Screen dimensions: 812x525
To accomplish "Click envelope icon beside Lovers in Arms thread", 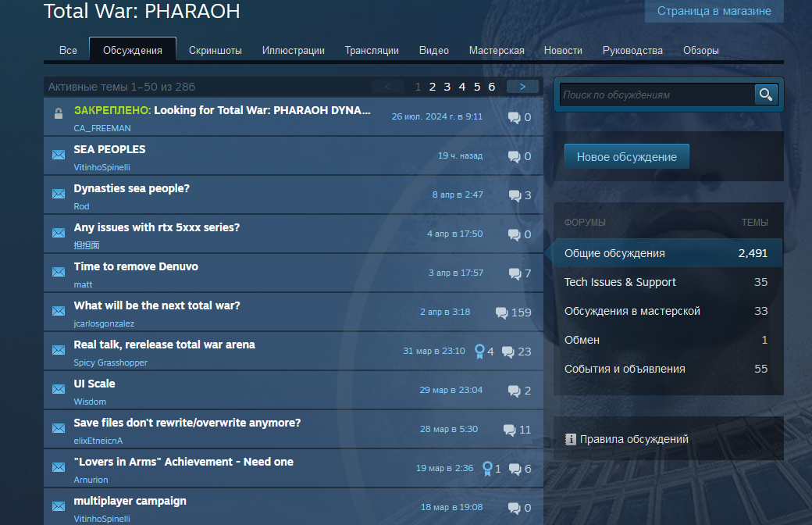I will click(x=59, y=467).
